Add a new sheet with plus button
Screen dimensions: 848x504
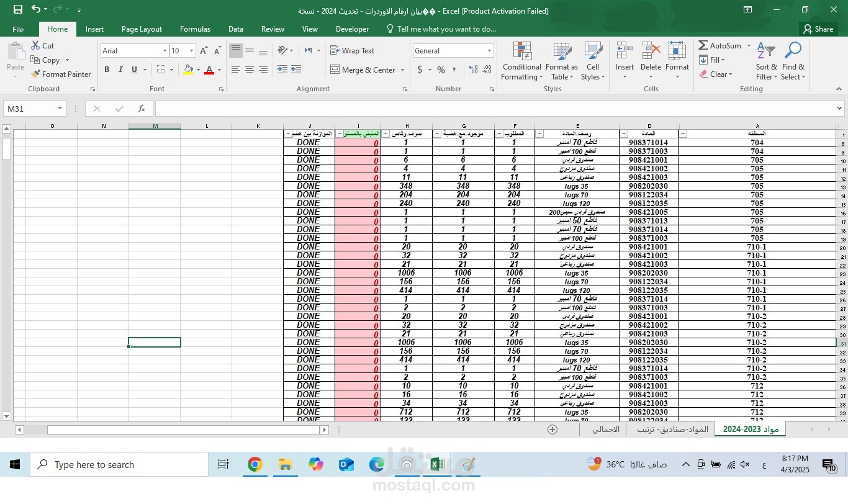[553, 430]
